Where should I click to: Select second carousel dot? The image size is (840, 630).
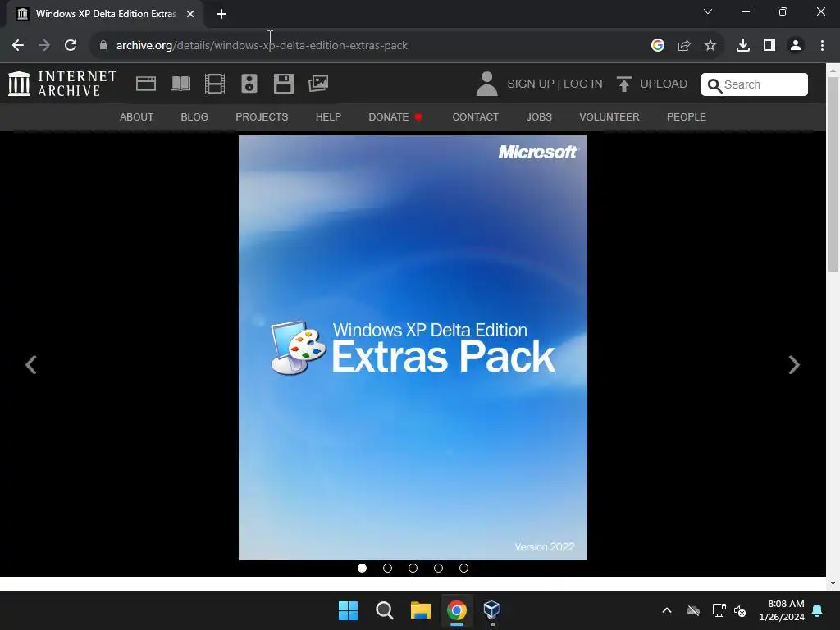pos(387,568)
